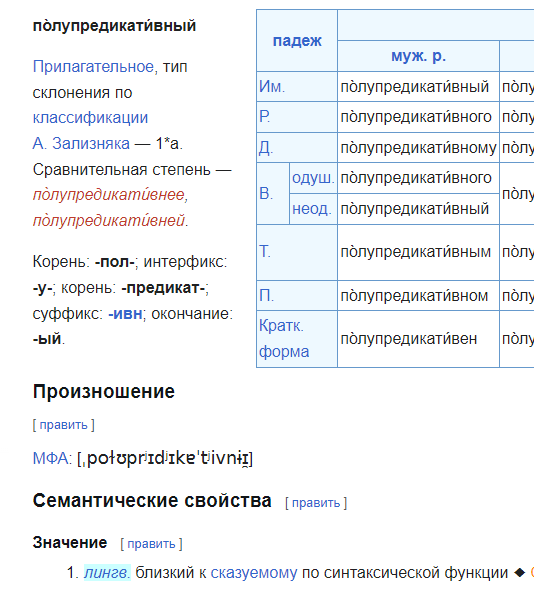Edit the Произношение section via править
This screenshot has width=534, height=595.
click(63, 425)
